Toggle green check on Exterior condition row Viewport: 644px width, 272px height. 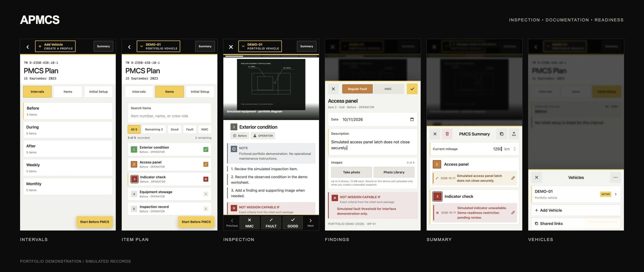[x=206, y=150]
